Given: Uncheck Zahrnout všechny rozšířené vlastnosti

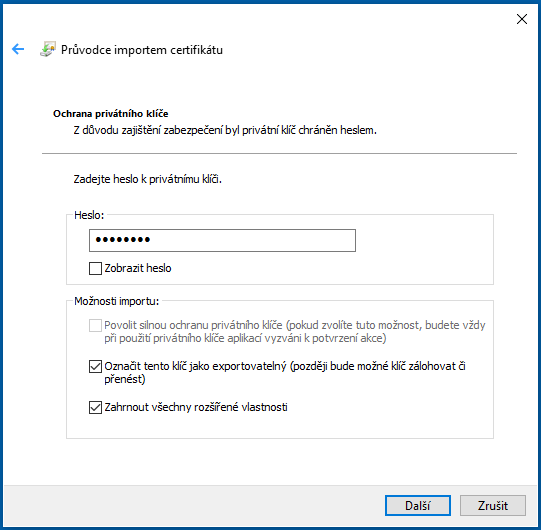Looking at the screenshot, I should click(x=95, y=407).
